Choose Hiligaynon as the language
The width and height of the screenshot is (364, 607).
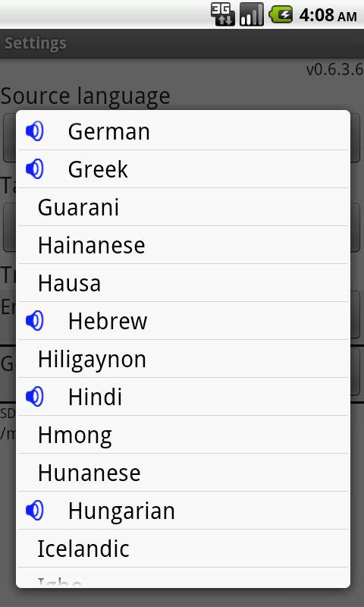(184, 359)
